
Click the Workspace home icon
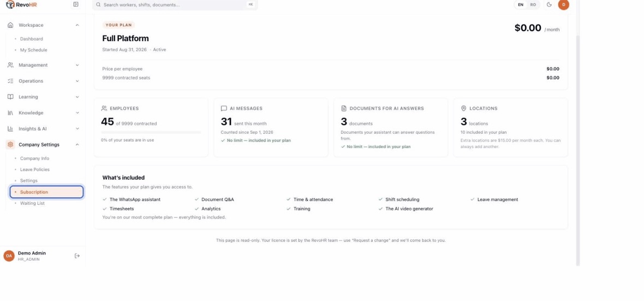[x=10, y=25]
